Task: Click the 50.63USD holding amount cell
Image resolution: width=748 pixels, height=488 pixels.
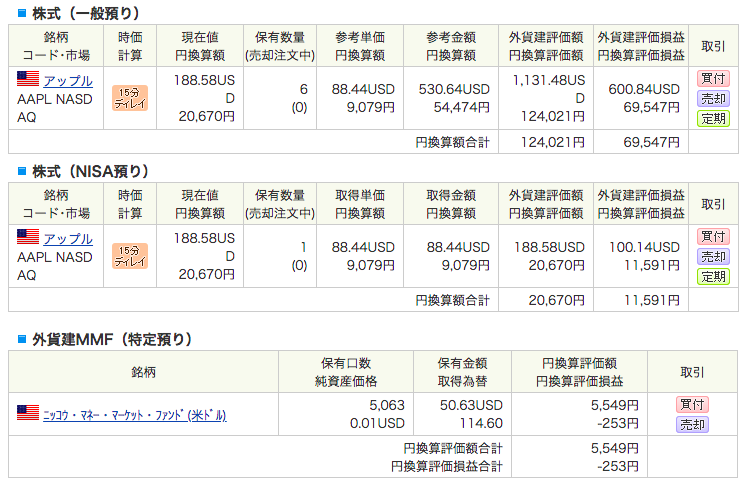Action: (x=471, y=405)
